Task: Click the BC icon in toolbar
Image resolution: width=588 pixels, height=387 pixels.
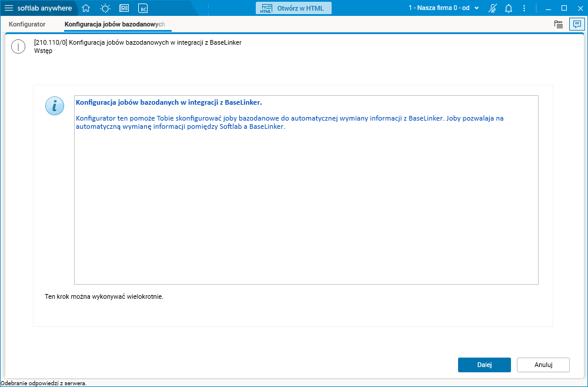Action: coord(143,8)
